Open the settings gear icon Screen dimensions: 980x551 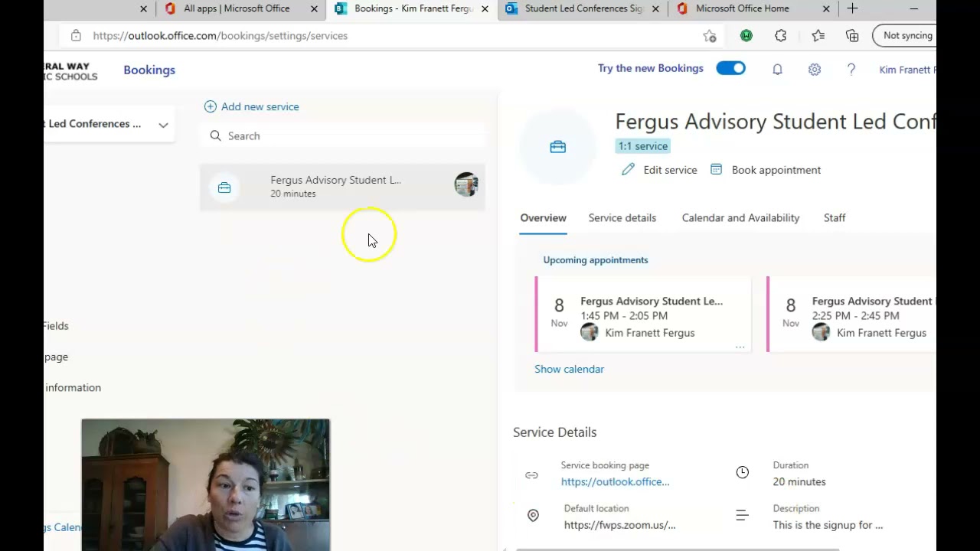tap(814, 69)
